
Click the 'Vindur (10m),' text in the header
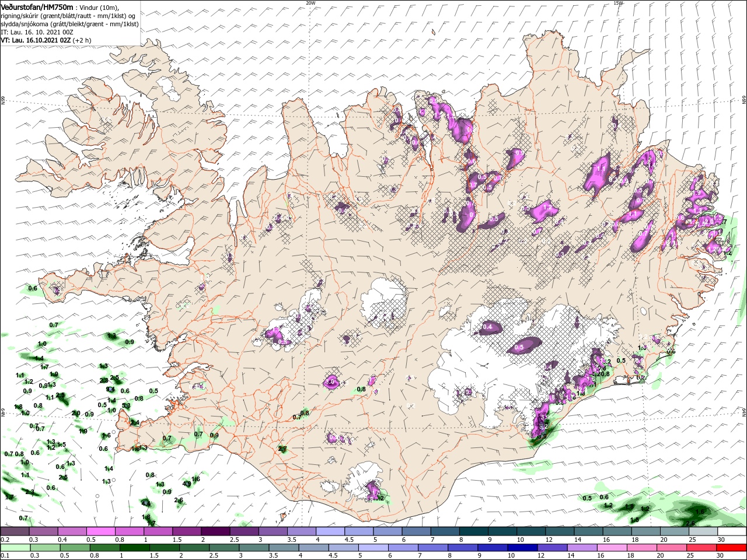pos(100,7)
